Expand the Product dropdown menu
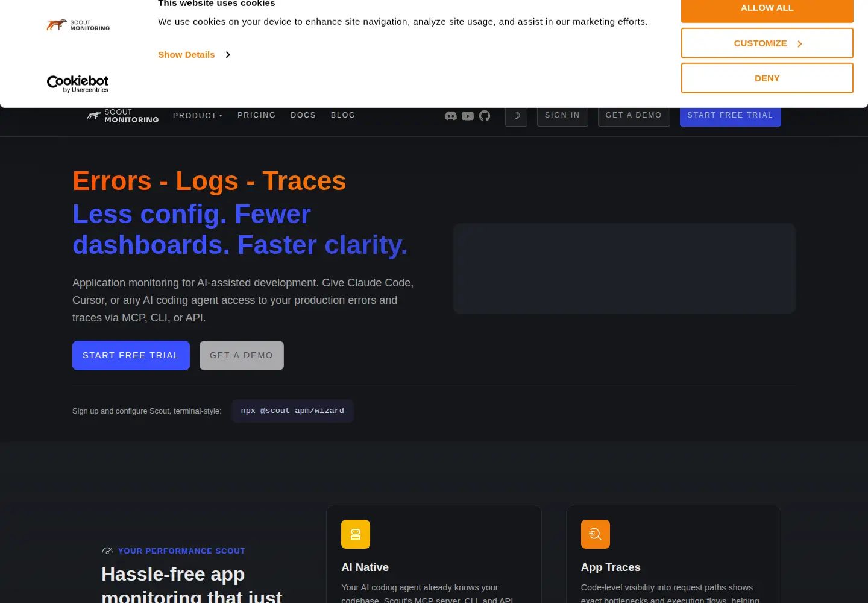 pyautogui.click(x=198, y=116)
